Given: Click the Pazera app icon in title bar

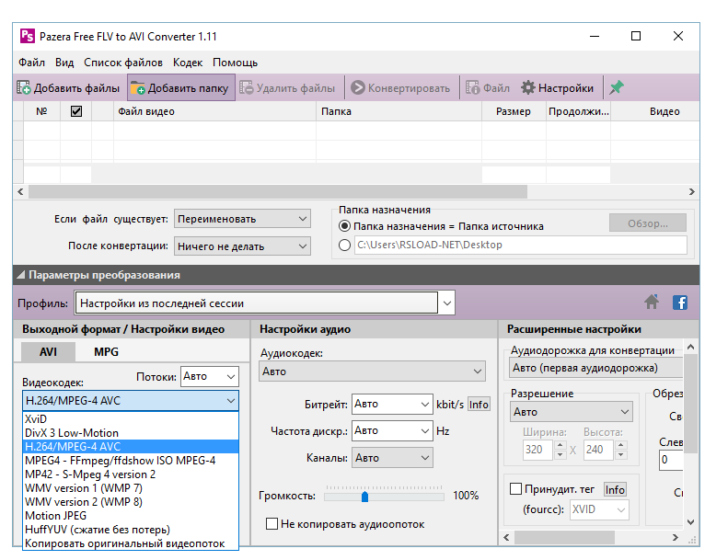Looking at the screenshot, I should point(28,36).
